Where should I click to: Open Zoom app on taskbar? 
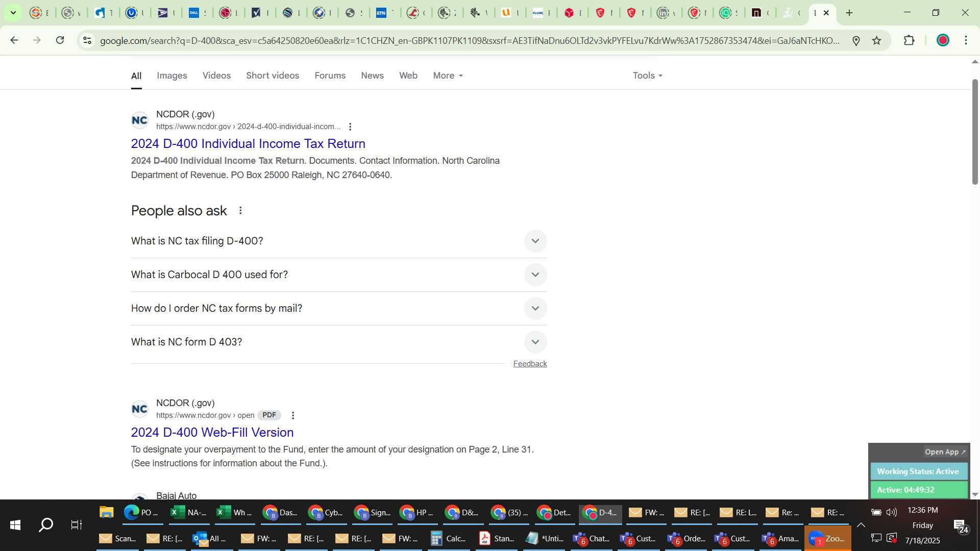coord(827,538)
